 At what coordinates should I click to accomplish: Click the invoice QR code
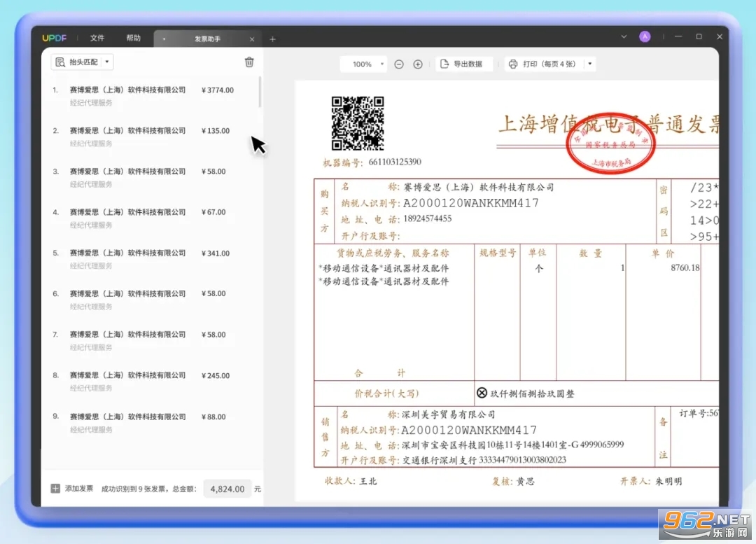(x=358, y=123)
